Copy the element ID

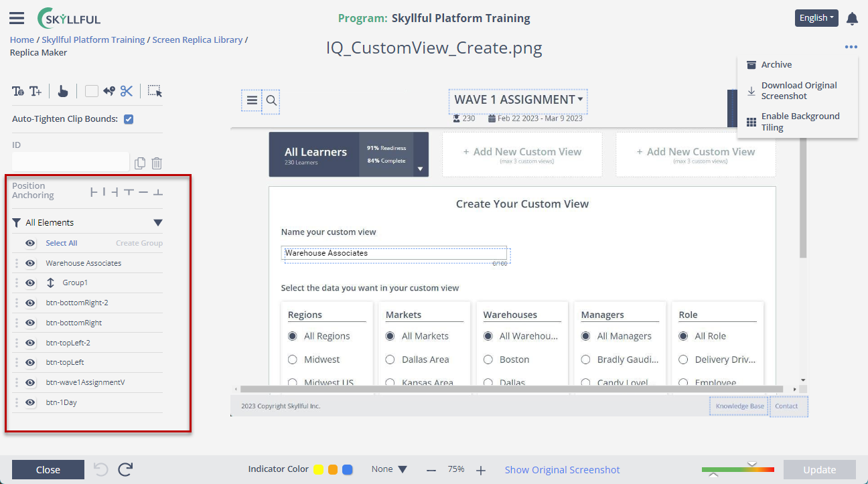pyautogui.click(x=140, y=163)
